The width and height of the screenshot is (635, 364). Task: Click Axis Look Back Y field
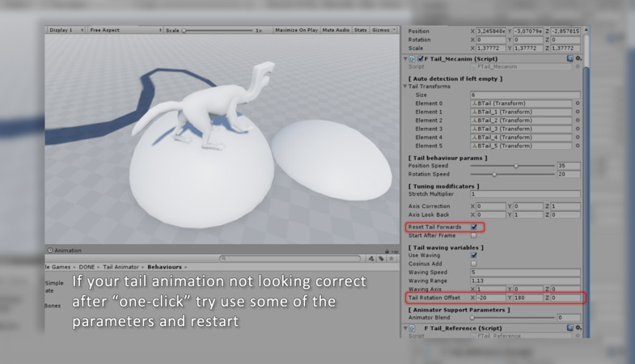click(x=528, y=214)
